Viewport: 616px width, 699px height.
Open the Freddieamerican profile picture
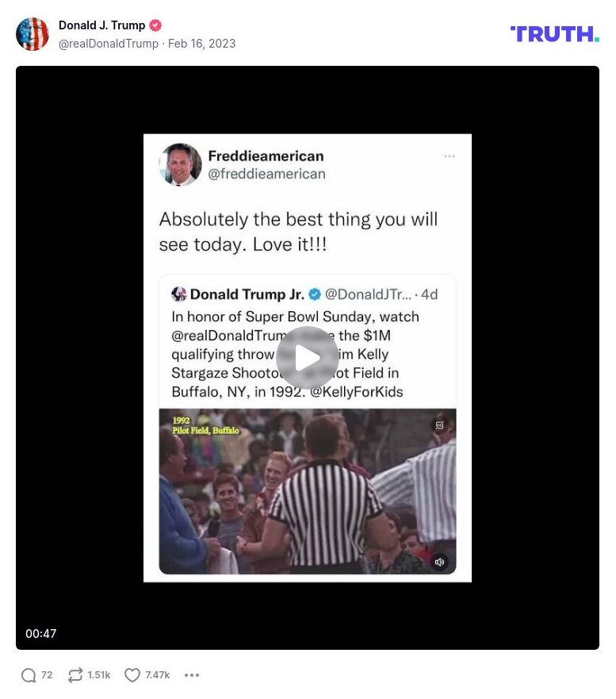tap(181, 164)
